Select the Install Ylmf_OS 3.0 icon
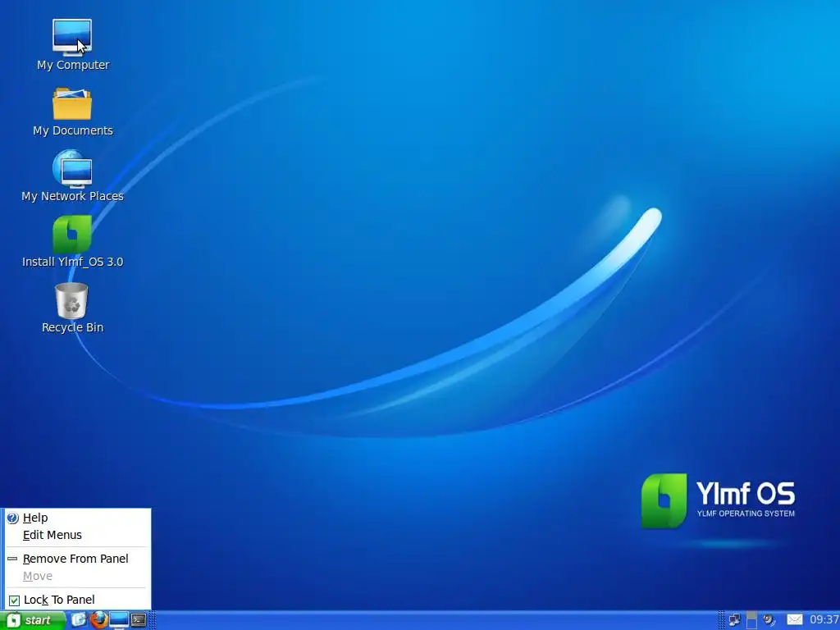The height and width of the screenshot is (630, 840). click(72, 234)
